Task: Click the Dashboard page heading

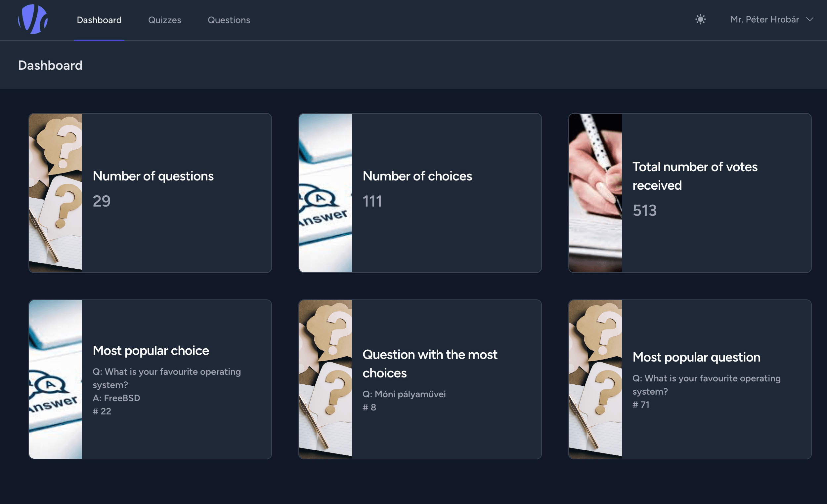Action: [50, 65]
